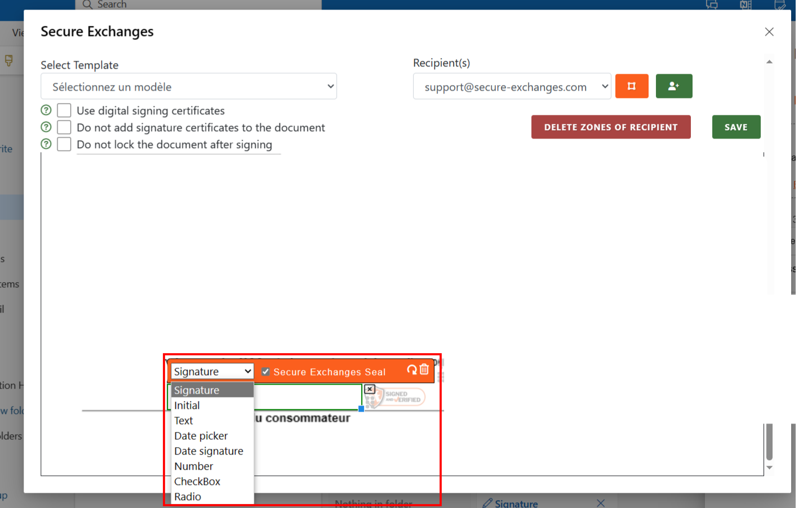The image size is (812, 508).
Task: Click the scroll-down arrow of the dialog scrollbar
Action: [x=769, y=467]
